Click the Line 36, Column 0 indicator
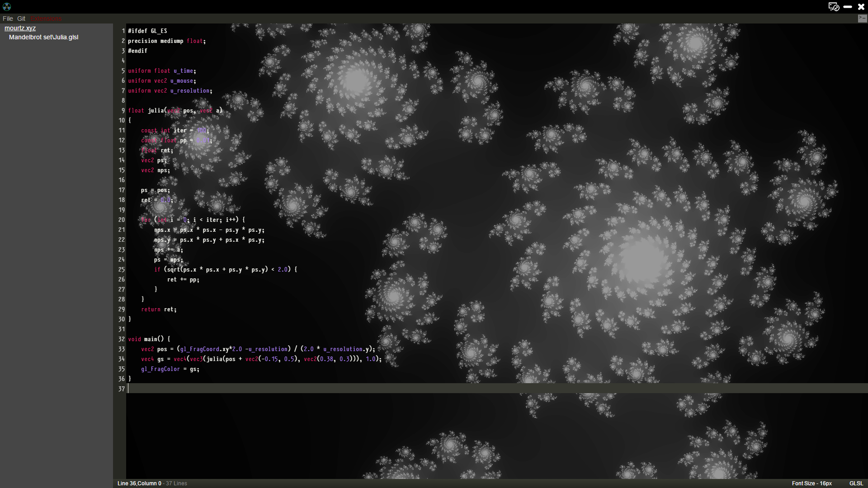Screen dimensions: 868x488 [139, 483]
